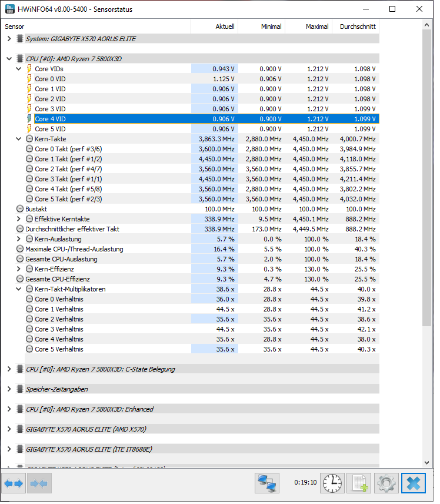Select the Gesamte CPU-Effizienz row
Viewport: 440px width, 504px height.
pyautogui.click(x=198, y=280)
